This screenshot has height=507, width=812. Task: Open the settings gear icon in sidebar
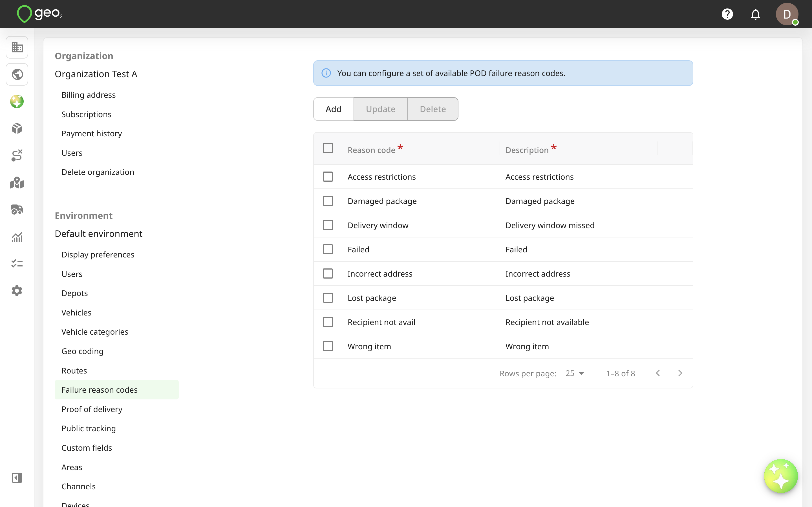coord(17,291)
